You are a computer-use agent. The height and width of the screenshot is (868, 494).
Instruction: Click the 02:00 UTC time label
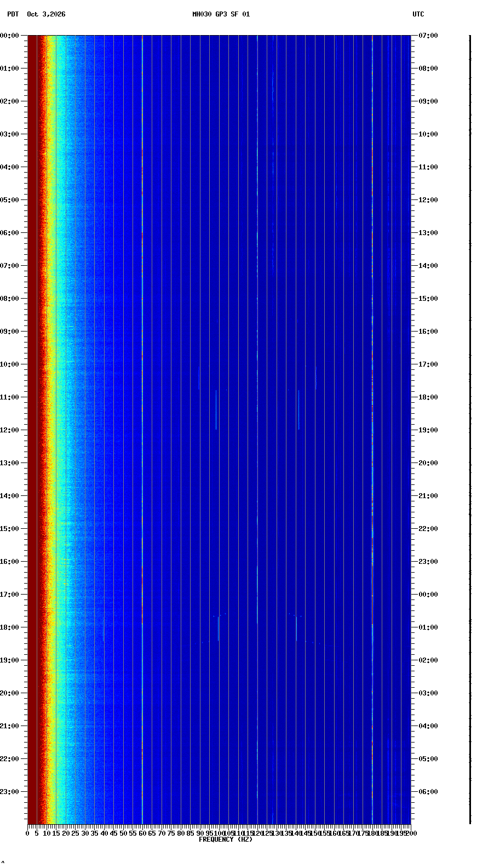coord(428,660)
